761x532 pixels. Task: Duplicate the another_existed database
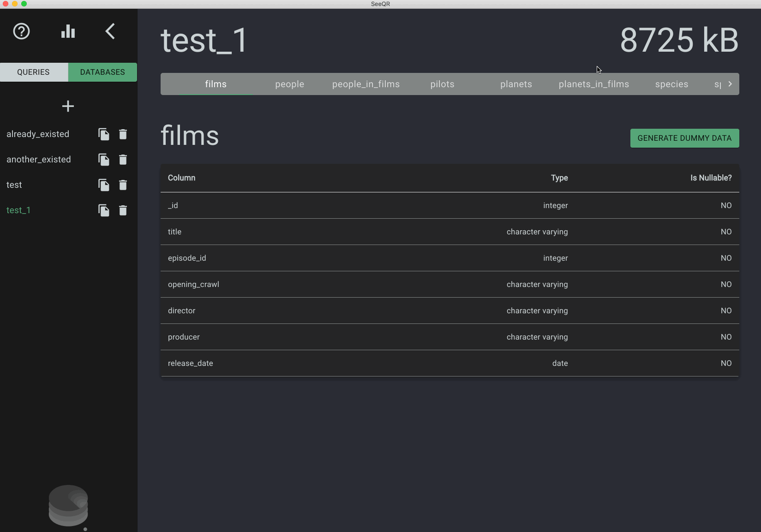coord(104,160)
